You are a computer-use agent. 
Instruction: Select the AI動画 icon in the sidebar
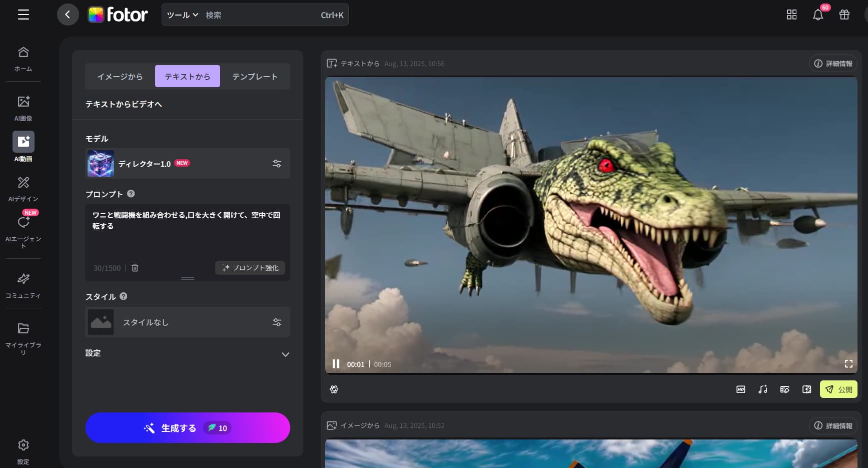coord(23,142)
